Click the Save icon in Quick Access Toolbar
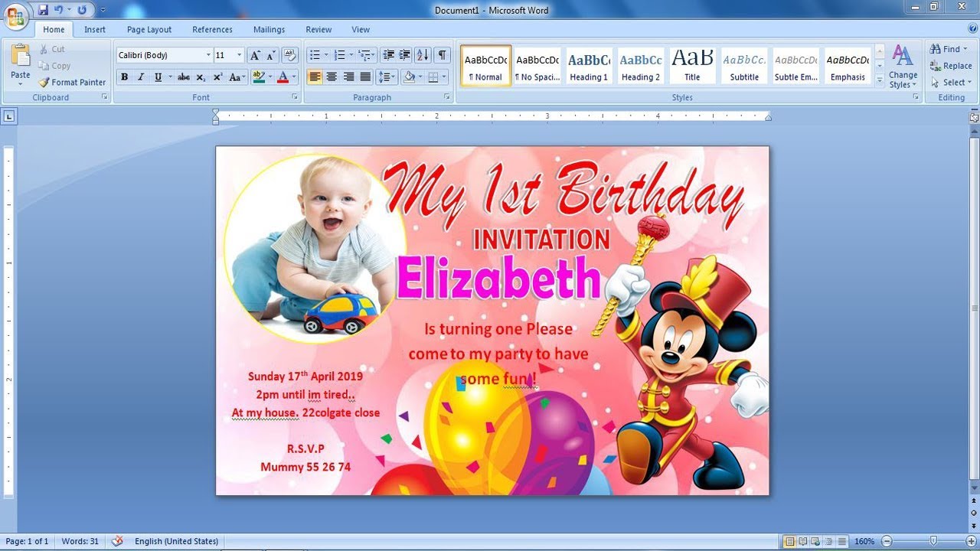 click(43, 10)
